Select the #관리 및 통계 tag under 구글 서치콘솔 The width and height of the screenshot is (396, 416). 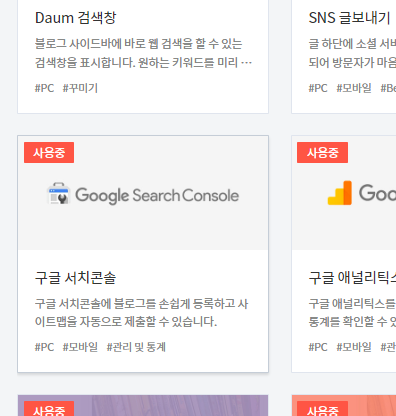(136, 347)
